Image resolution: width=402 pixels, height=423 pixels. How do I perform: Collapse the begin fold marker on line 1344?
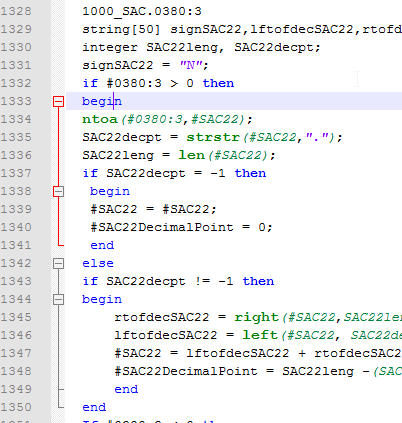click(x=58, y=299)
